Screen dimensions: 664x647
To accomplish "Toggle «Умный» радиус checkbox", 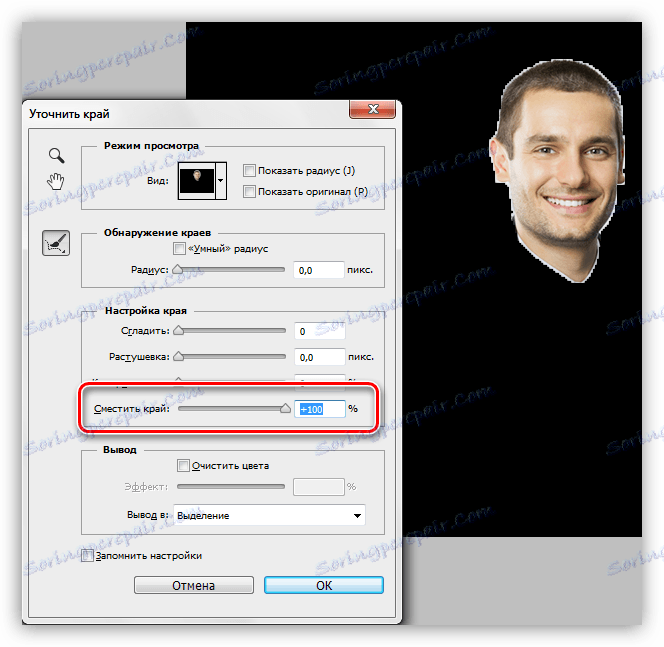I will point(179,249).
